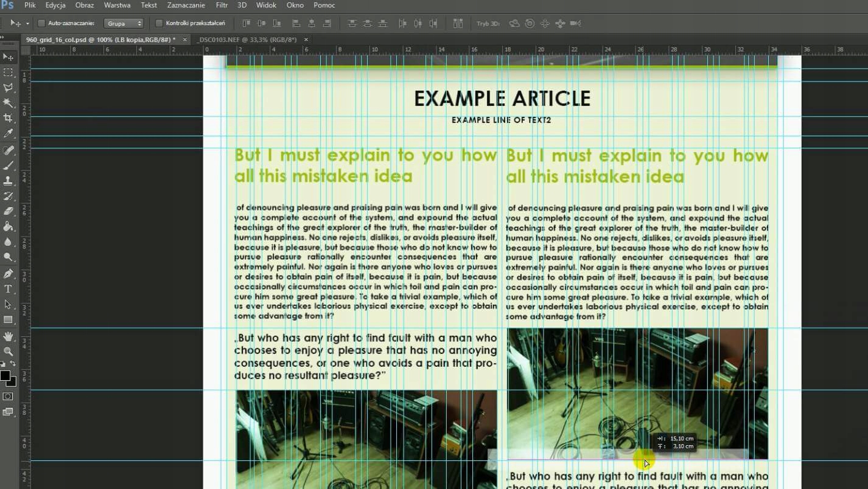Choose the Eyedropper tool
868x489 pixels.
[x=8, y=134]
